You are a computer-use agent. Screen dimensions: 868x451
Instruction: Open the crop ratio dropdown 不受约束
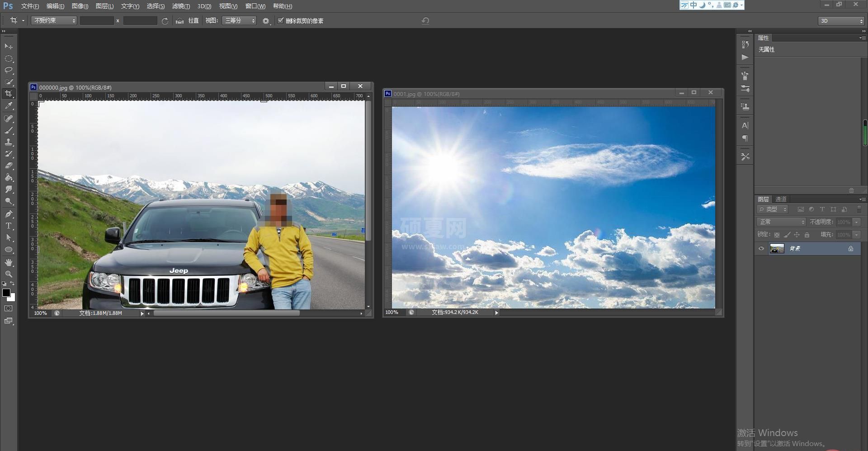[54, 21]
